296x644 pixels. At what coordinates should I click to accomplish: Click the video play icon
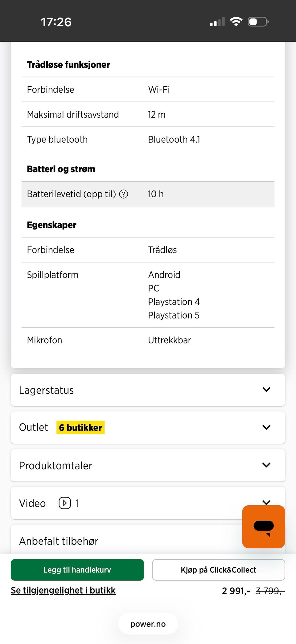[65, 503]
